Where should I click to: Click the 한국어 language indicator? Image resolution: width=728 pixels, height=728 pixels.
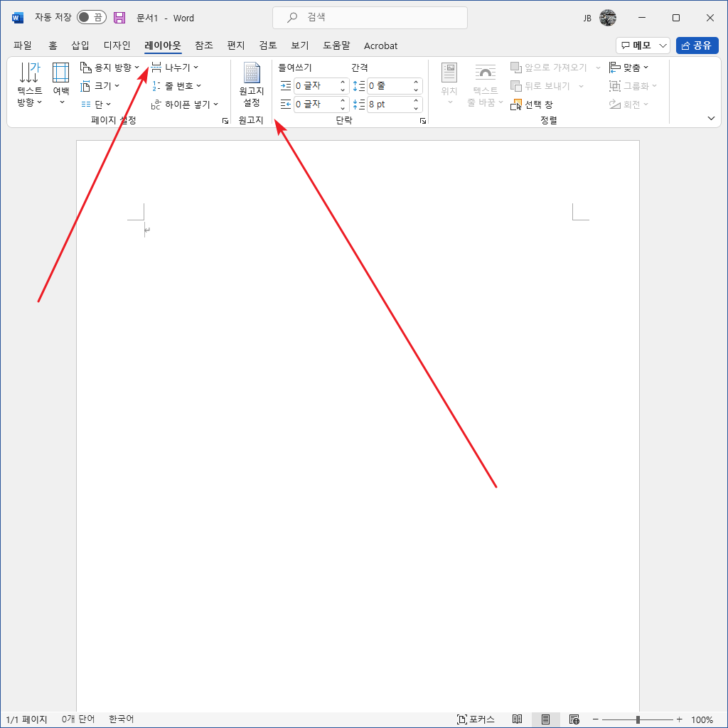(x=121, y=719)
